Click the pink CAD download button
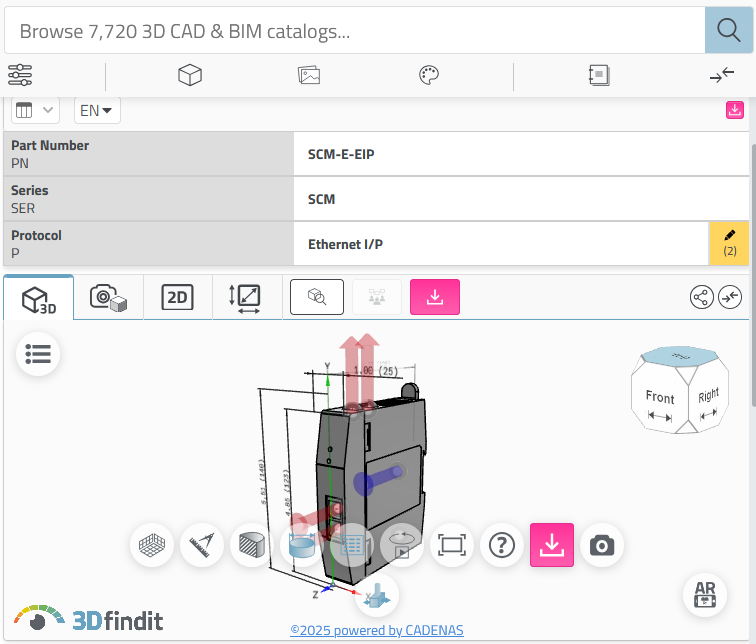 pyautogui.click(x=435, y=297)
